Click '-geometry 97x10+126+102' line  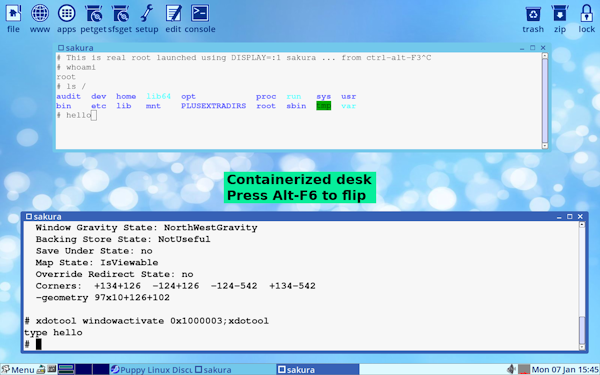[103, 298]
